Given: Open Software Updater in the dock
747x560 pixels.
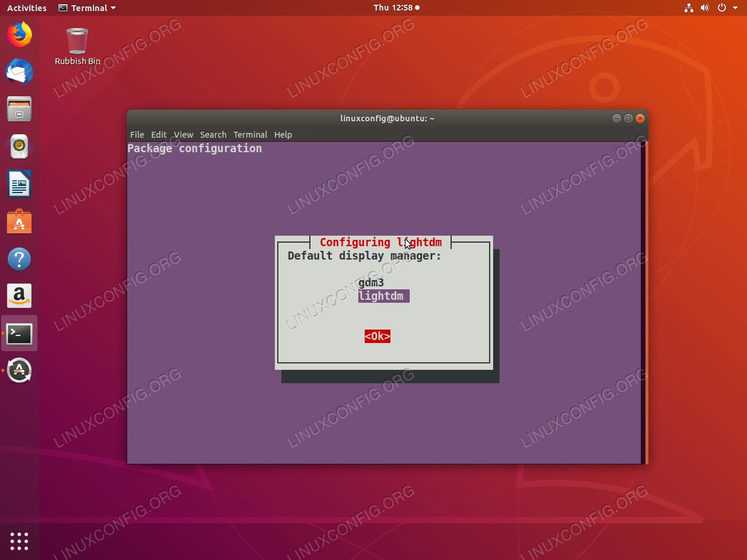Looking at the screenshot, I should point(19,370).
